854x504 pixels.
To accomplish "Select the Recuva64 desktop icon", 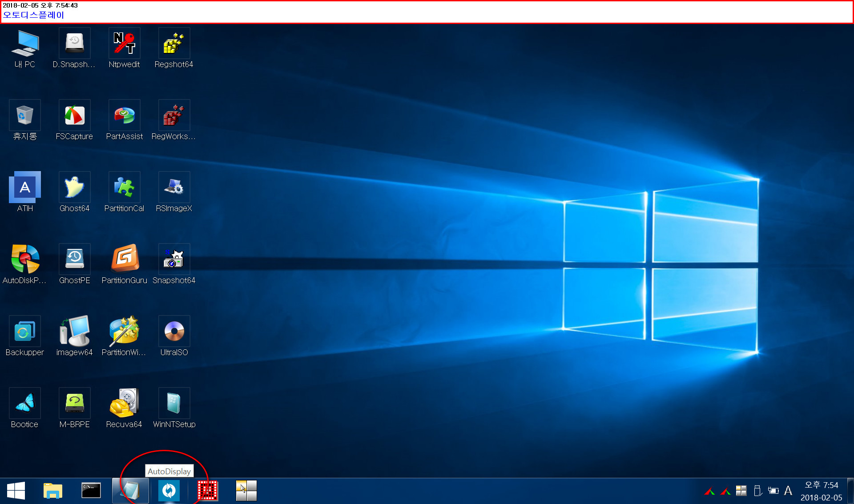I will [x=124, y=408].
